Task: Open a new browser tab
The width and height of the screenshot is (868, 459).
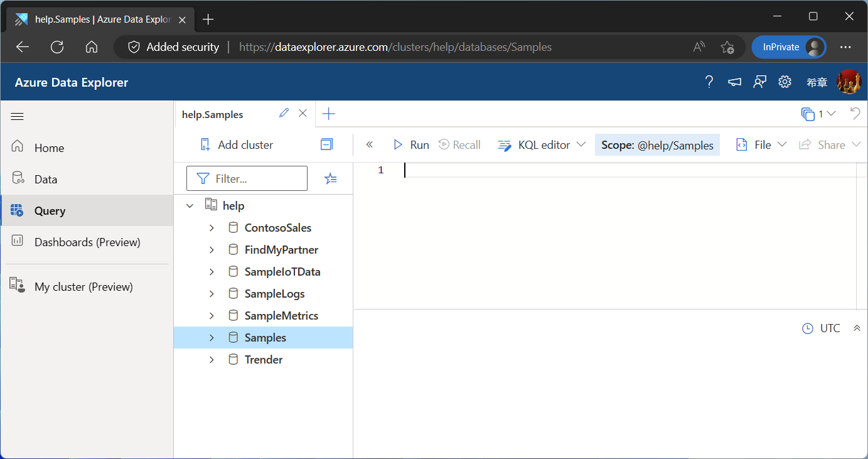Action: pos(208,19)
